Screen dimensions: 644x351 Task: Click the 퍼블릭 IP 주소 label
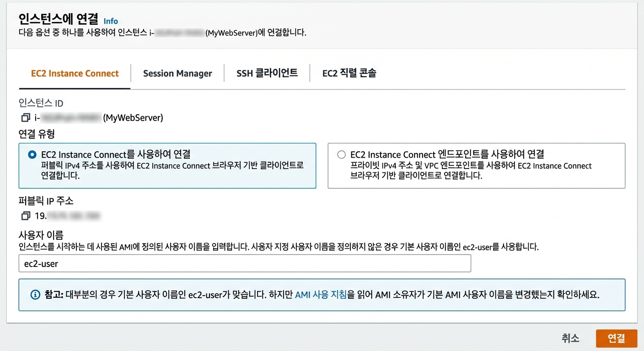click(46, 201)
